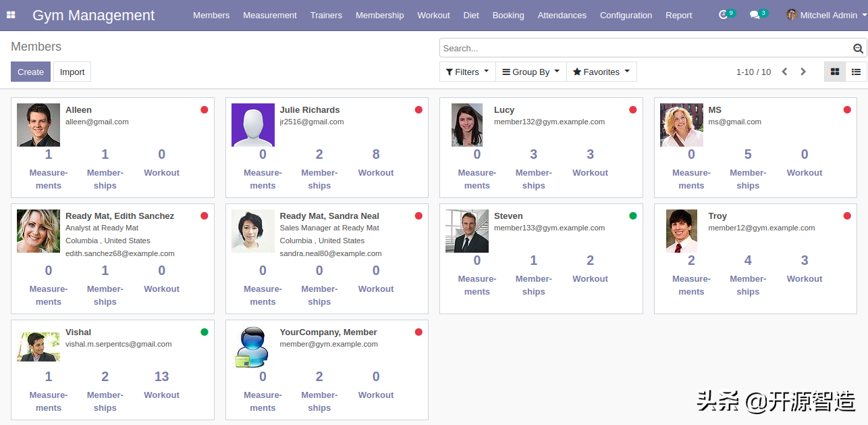Go to previous page arrow
This screenshot has height=425, width=868.
point(784,72)
